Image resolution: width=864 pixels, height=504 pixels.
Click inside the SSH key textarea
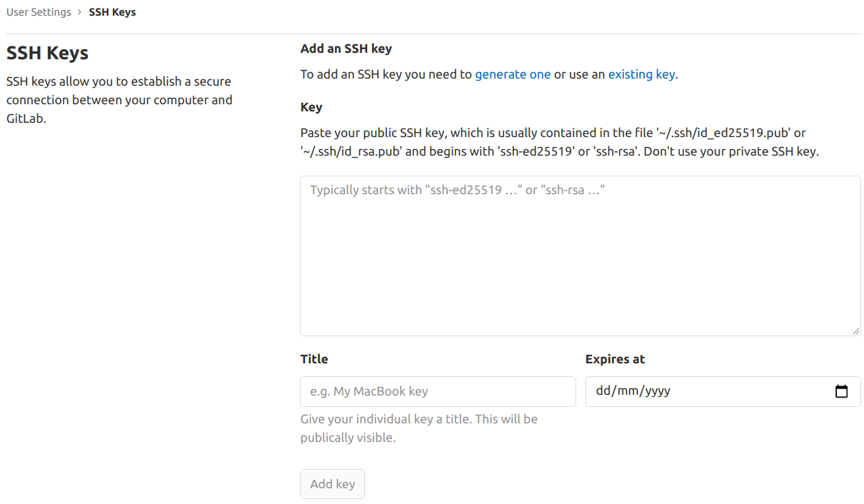click(580, 254)
